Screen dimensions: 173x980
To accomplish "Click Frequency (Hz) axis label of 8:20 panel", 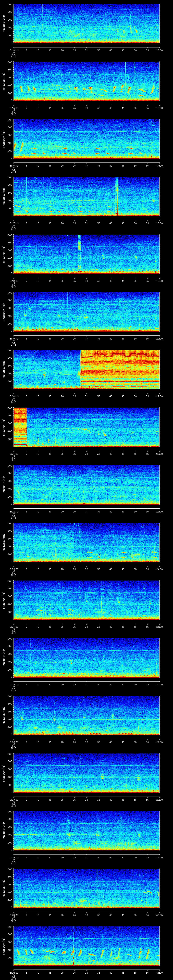I will (4, 369).
